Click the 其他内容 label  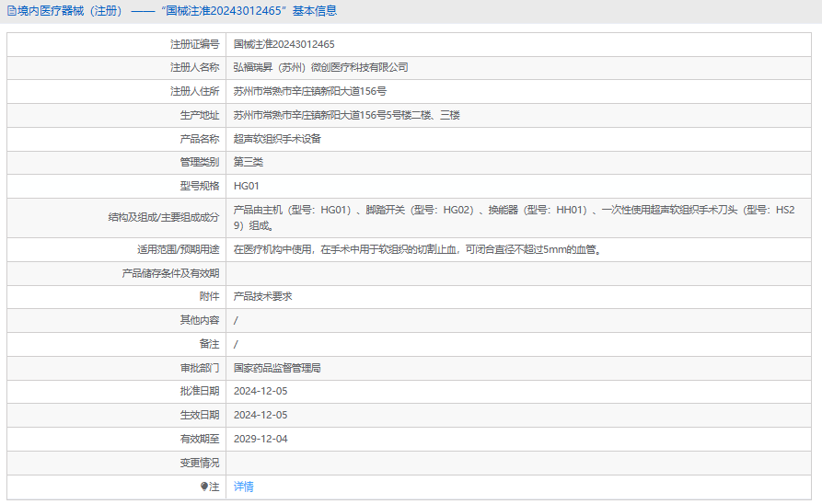click(x=199, y=320)
